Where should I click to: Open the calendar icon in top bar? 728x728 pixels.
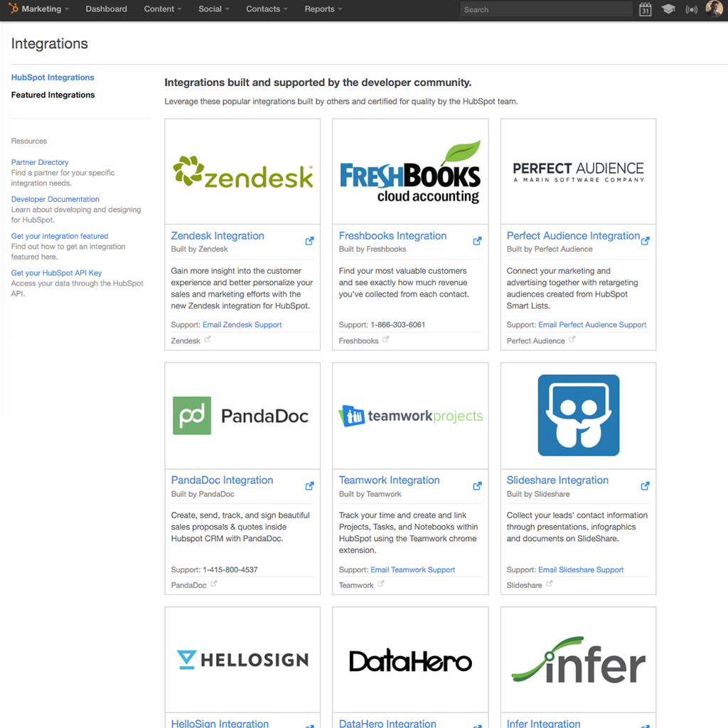645,9
